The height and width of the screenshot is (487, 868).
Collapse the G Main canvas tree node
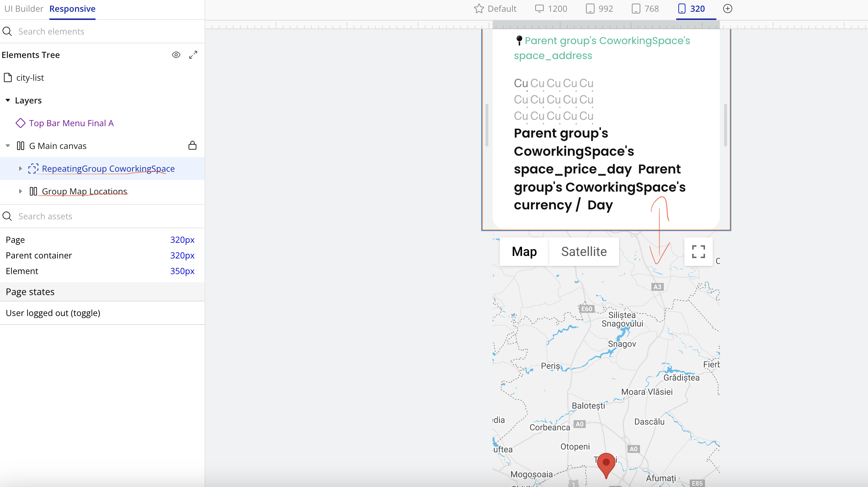tap(8, 146)
